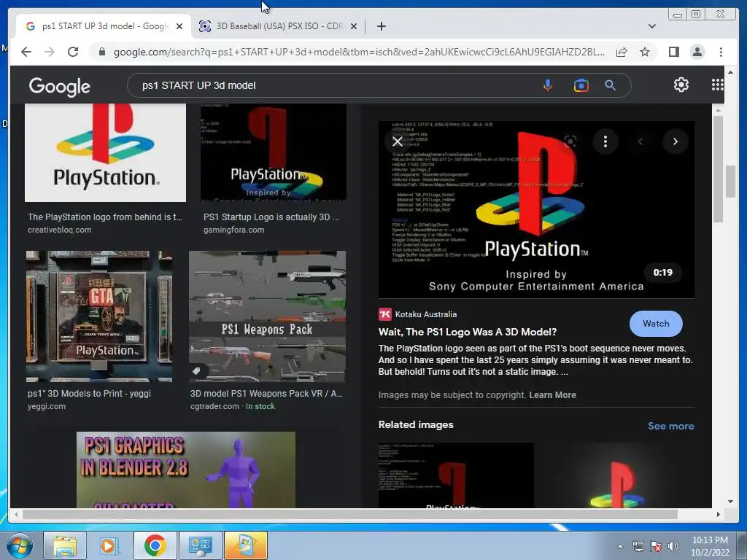Open the Google apps grid
747x560 pixels.
tap(718, 85)
